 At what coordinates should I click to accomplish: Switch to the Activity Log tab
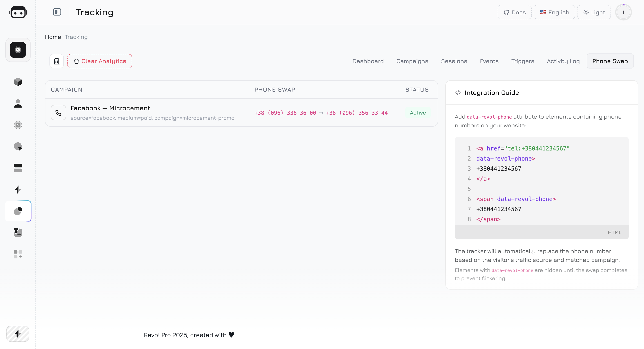click(x=563, y=61)
